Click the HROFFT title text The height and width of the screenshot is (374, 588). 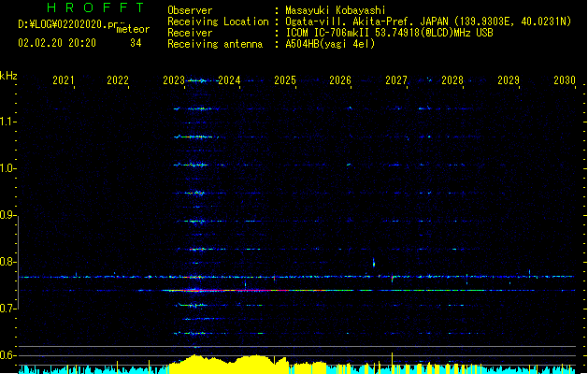tap(95, 7)
